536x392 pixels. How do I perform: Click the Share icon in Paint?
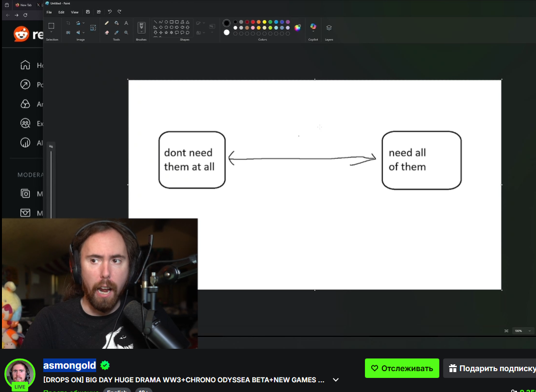click(99, 12)
